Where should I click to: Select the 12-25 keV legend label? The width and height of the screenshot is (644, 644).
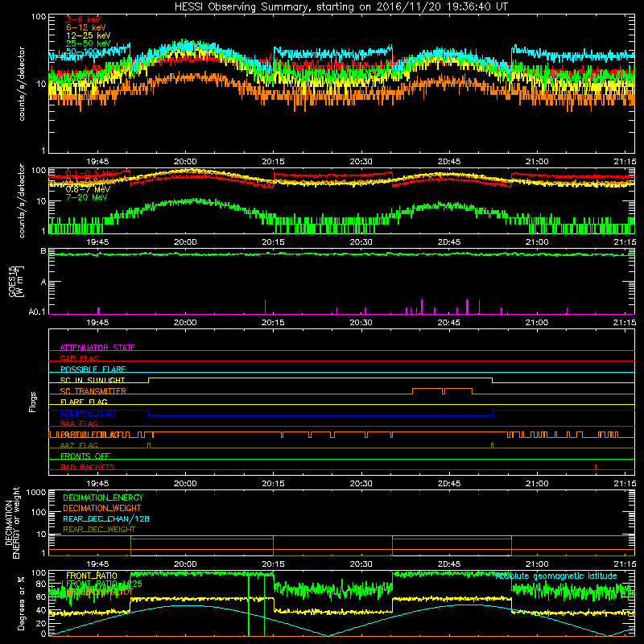point(89,35)
